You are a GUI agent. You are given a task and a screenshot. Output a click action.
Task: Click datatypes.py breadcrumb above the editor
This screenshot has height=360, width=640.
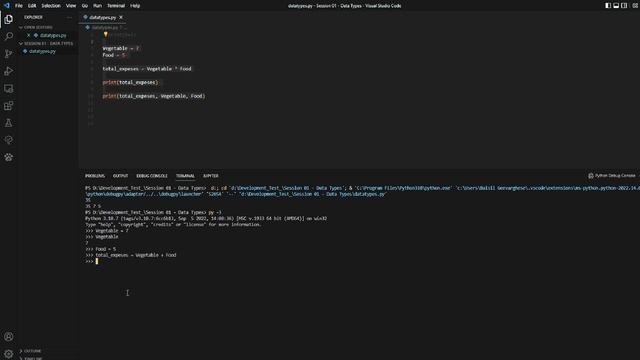coord(104,27)
